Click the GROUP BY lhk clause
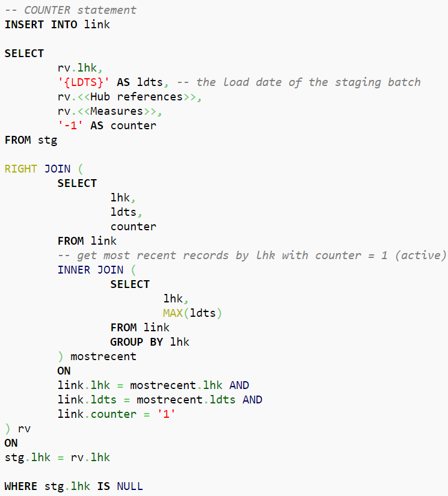The height and width of the screenshot is (496, 448). (150, 342)
